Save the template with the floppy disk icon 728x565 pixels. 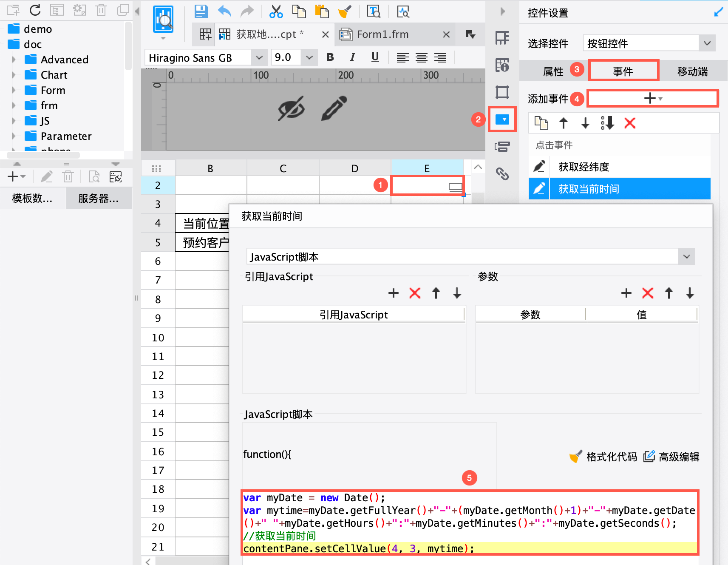pos(201,11)
